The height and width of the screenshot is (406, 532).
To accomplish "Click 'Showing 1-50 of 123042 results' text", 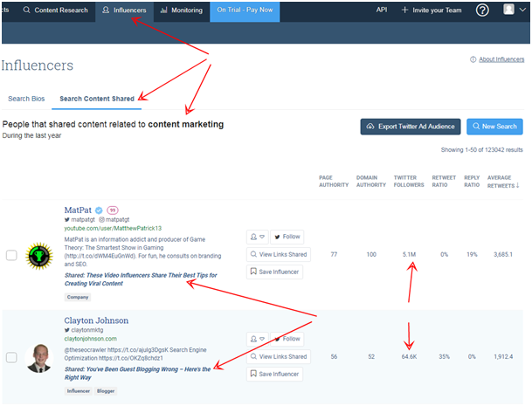I will click(482, 150).
